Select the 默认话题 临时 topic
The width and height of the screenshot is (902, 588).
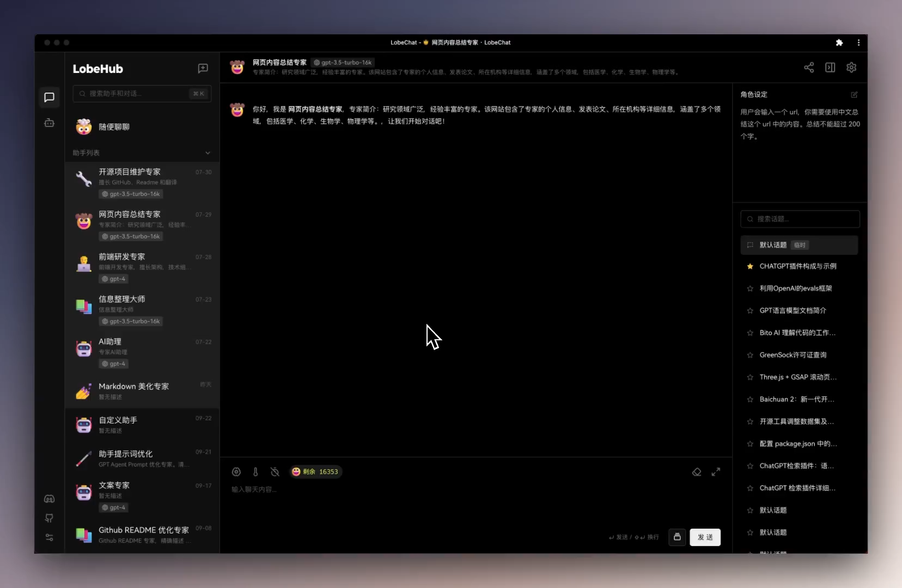799,245
